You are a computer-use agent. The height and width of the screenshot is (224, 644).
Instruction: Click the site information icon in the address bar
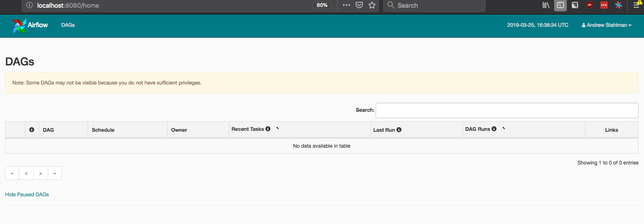(30, 5)
